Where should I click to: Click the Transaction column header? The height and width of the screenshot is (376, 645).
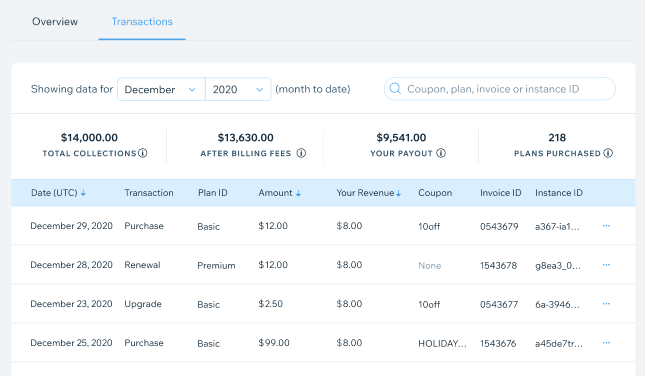click(149, 193)
